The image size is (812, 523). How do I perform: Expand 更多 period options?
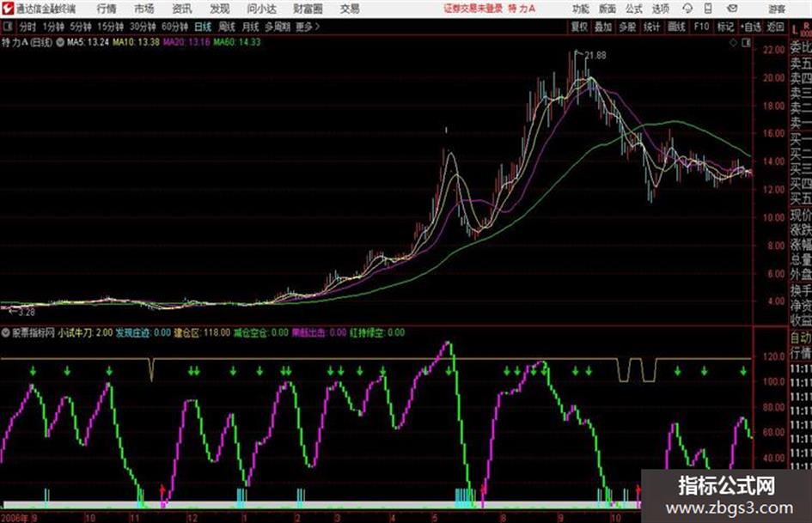[x=308, y=27]
